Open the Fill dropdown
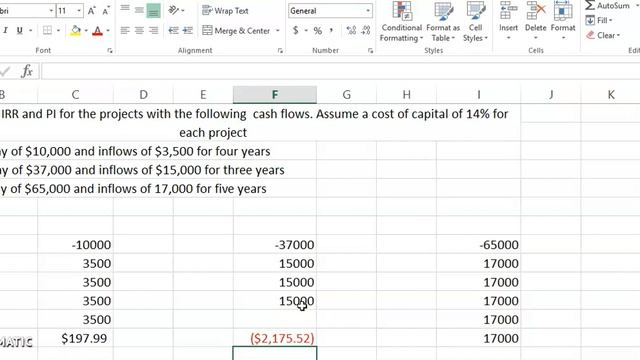640x360 pixels. point(599,20)
